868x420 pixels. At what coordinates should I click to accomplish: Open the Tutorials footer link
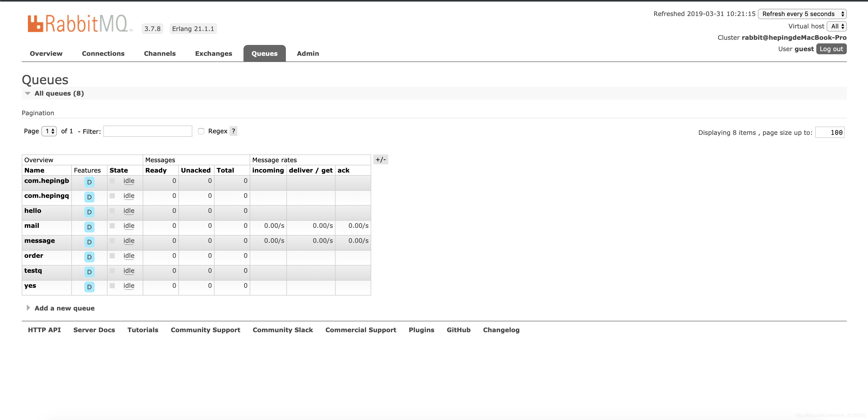[x=143, y=330]
